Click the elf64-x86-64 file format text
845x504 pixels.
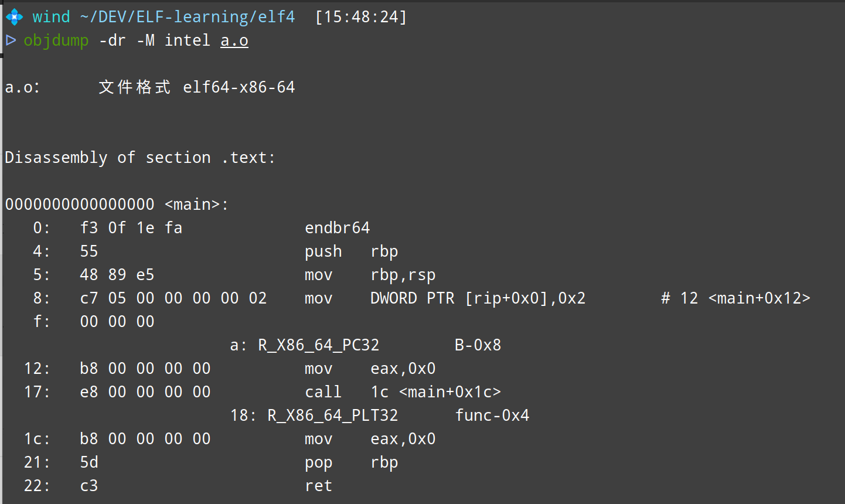pyautogui.click(x=239, y=87)
